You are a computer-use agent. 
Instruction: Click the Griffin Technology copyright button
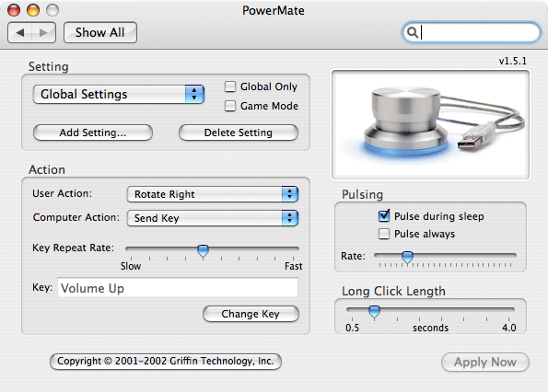[166, 362]
